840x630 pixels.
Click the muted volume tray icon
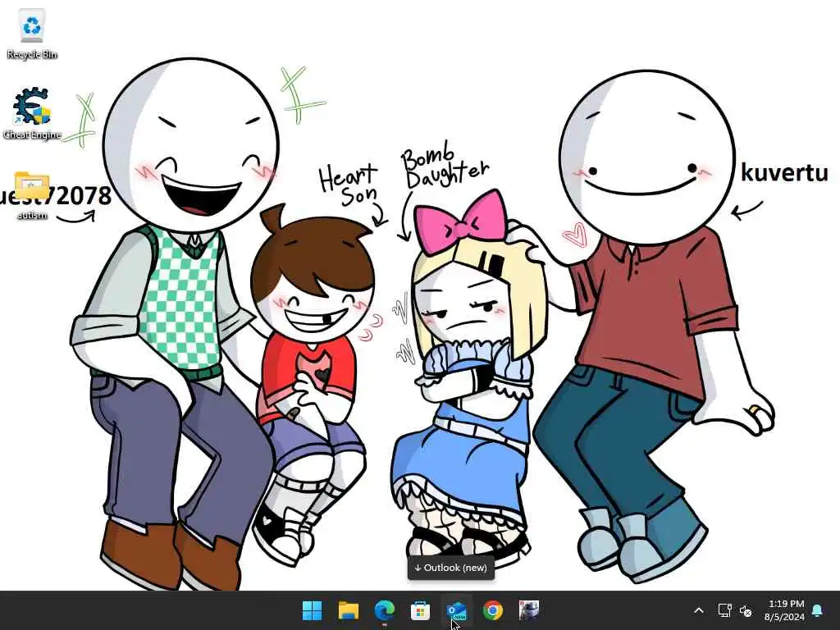tap(746, 610)
